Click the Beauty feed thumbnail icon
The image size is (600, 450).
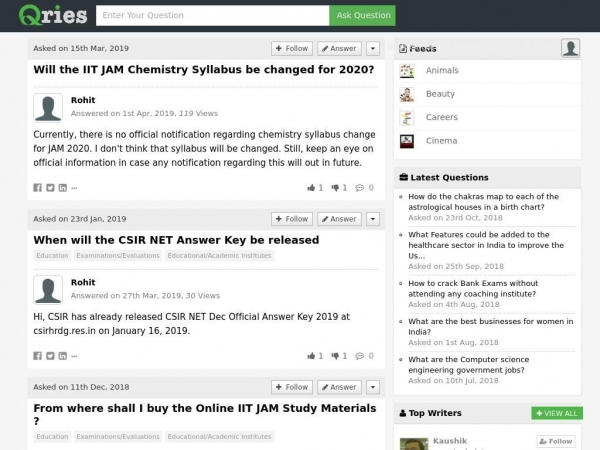[407, 95]
